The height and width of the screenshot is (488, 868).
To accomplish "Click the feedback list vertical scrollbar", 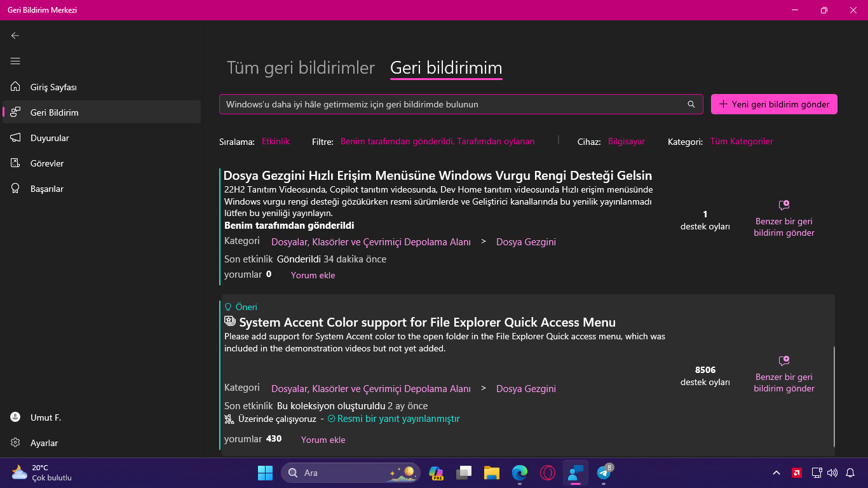I will pyautogui.click(x=834, y=396).
